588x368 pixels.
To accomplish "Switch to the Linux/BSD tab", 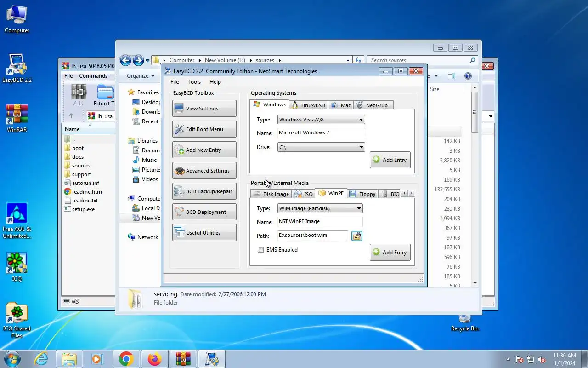I will pos(308,105).
